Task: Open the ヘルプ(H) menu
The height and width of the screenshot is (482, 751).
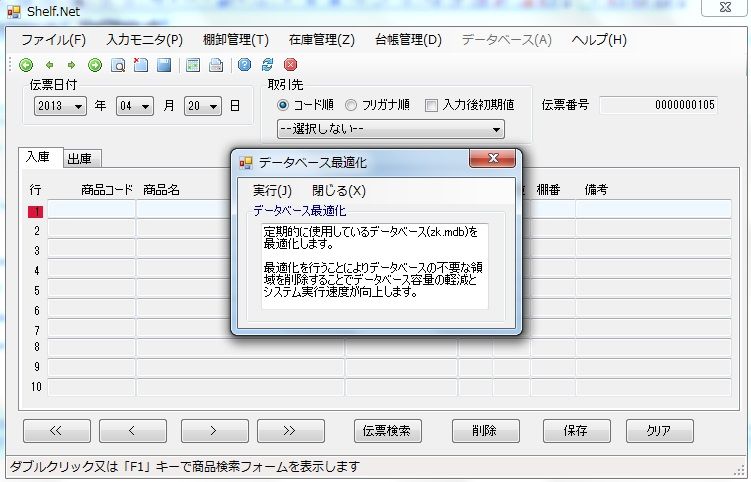Action: click(599, 40)
